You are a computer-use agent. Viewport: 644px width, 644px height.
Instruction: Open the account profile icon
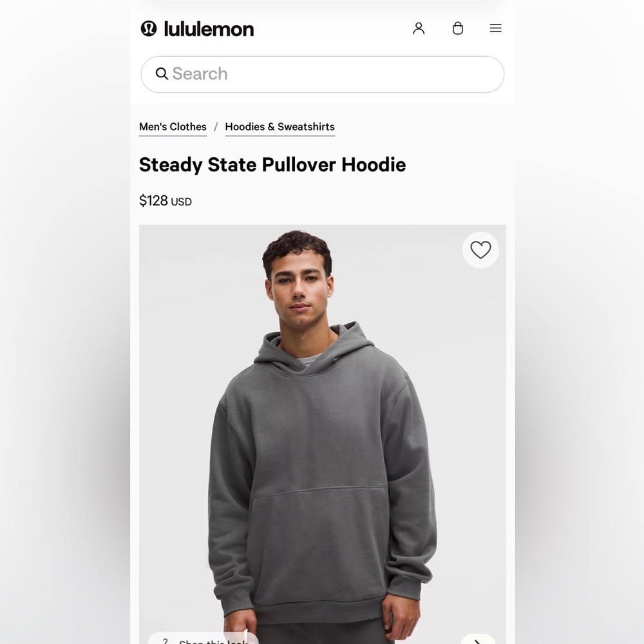point(419,28)
